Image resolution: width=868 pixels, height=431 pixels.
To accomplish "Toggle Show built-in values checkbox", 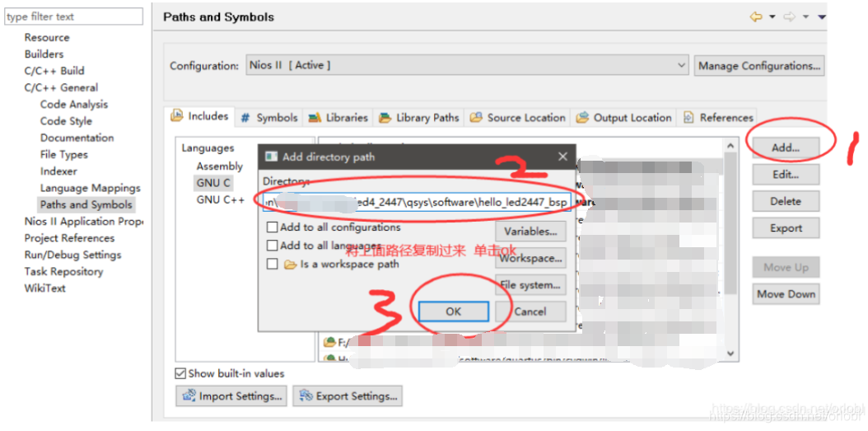I will (x=180, y=373).
